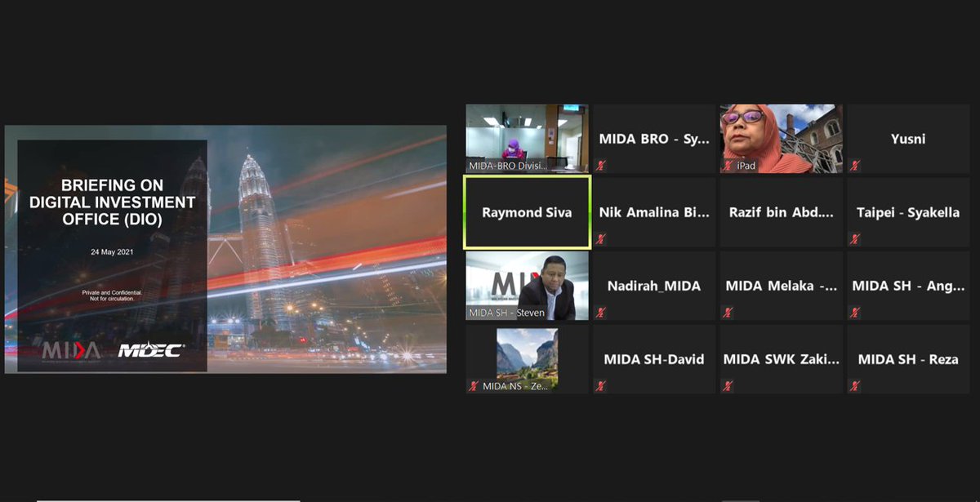The width and height of the screenshot is (980, 502).
Task: Click the Nik Amalina Bi participant name
Action: (x=654, y=212)
